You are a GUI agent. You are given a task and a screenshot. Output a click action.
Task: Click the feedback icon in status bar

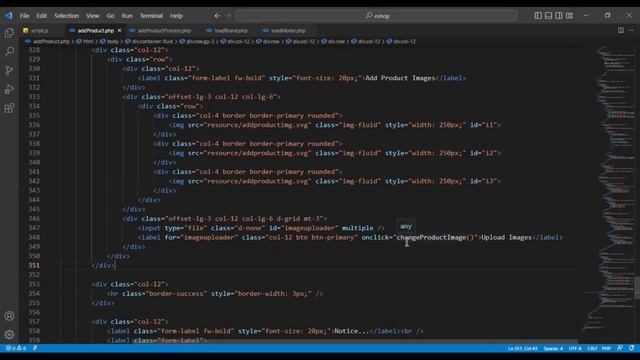click(x=620, y=348)
